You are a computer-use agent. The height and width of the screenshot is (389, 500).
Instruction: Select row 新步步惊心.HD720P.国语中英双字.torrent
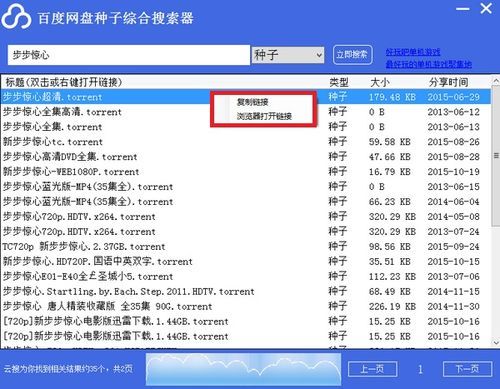246,262
